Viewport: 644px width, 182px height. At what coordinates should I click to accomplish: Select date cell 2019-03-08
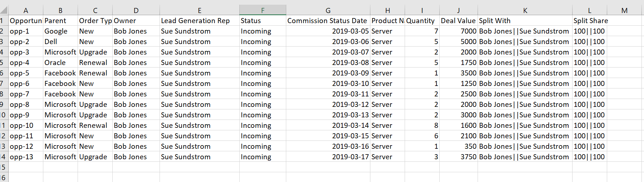(x=328, y=62)
